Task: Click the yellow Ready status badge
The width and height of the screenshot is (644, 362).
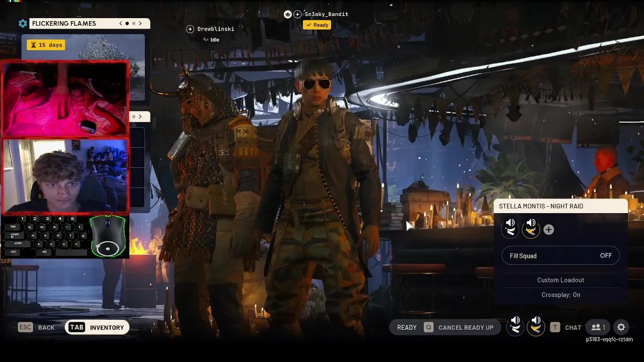Action: tap(317, 25)
